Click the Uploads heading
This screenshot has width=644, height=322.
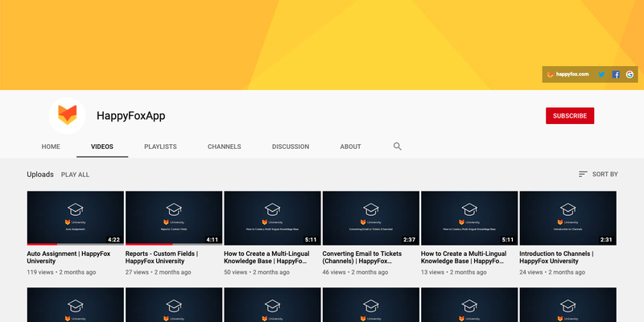click(40, 175)
